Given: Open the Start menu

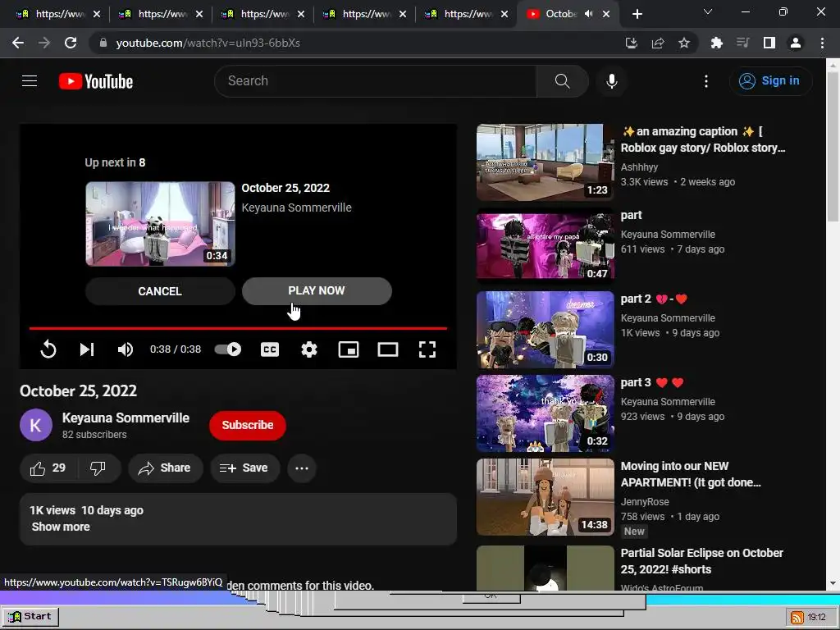Looking at the screenshot, I should pyautogui.click(x=30, y=617).
